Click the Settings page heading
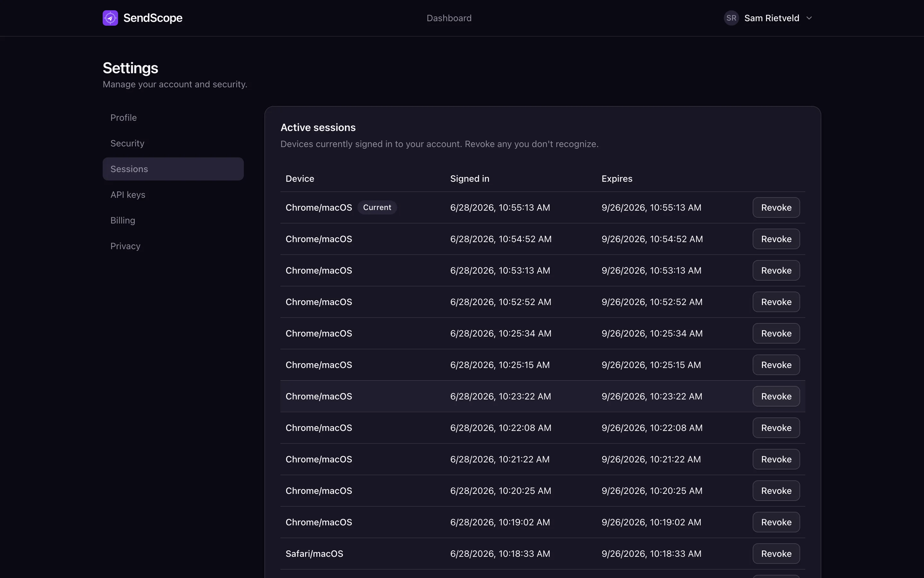924x578 pixels. [x=130, y=68]
